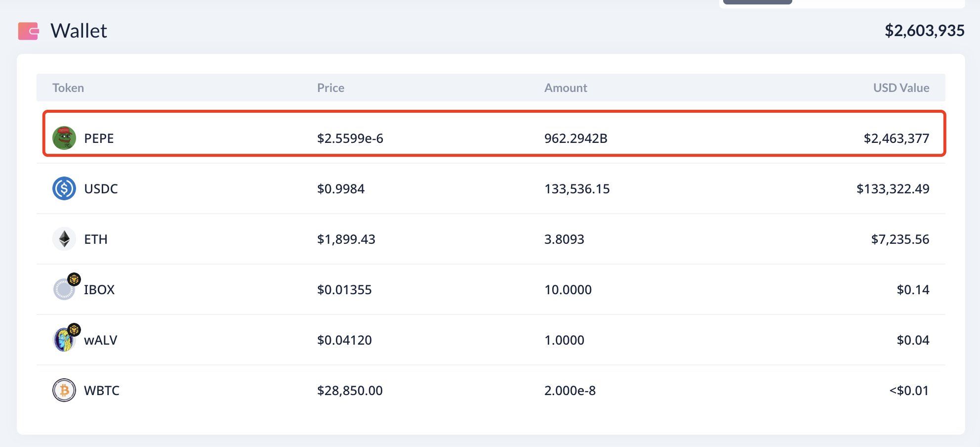Click the BNB chain badge on wALV

pyautogui.click(x=74, y=330)
